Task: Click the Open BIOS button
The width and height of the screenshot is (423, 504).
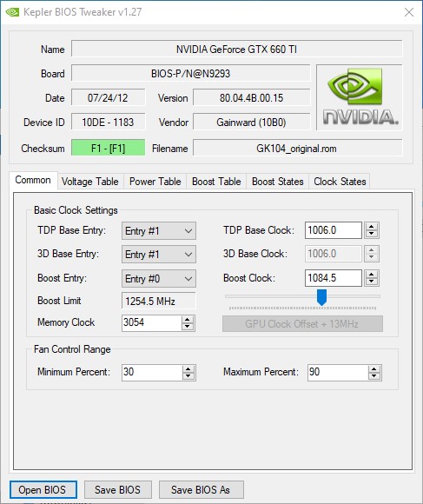Action: coord(43,489)
